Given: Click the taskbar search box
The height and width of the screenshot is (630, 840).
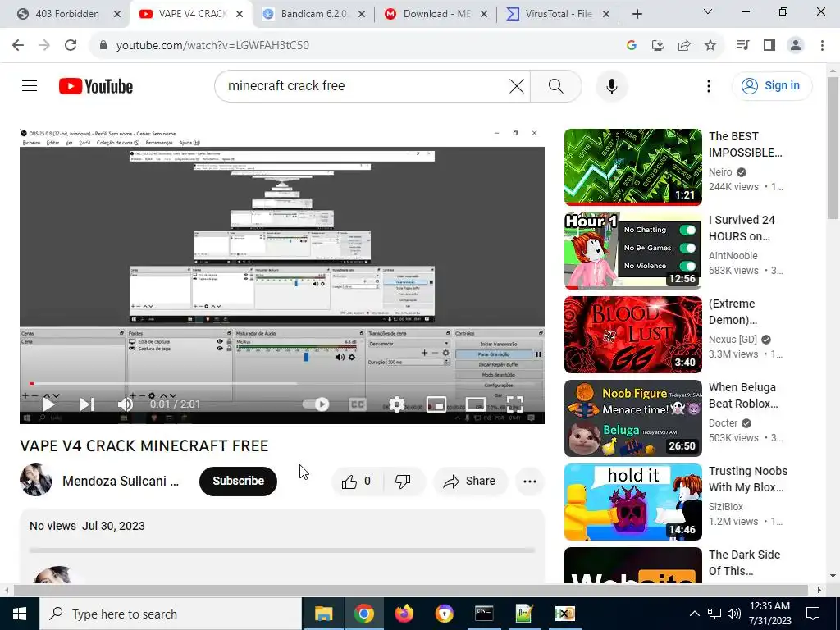Looking at the screenshot, I should tap(171, 614).
